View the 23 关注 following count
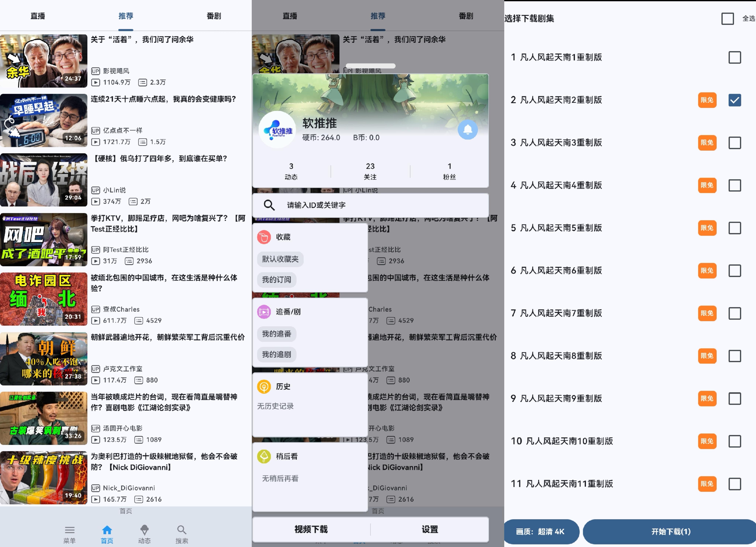This screenshot has height=547, width=756. point(370,171)
